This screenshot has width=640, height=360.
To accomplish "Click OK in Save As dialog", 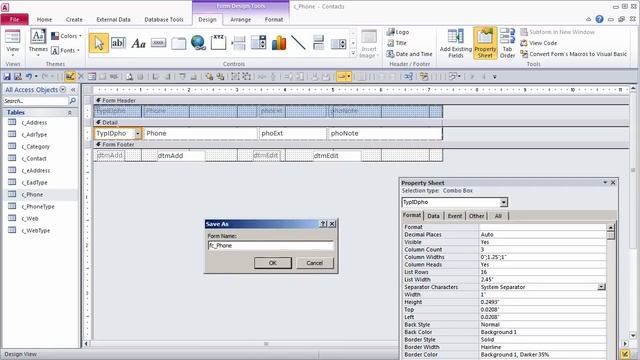I will pos(273,263).
